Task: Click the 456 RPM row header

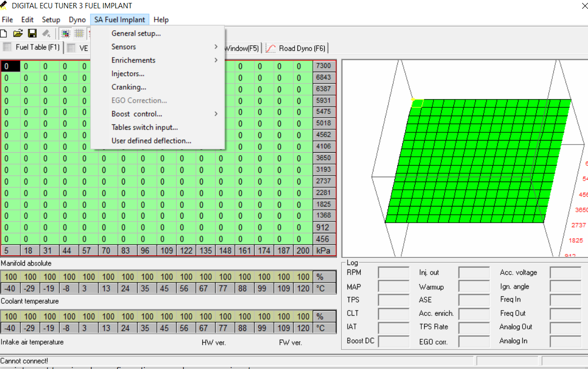Action: [x=323, y=239]
